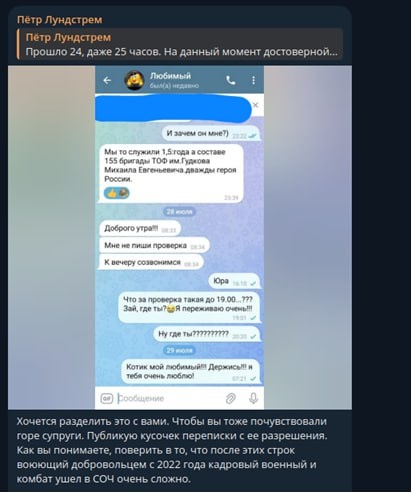Viewport: 412px width, 493px height.
Task: Tap the back arrow in chat header
Action: 107,80
